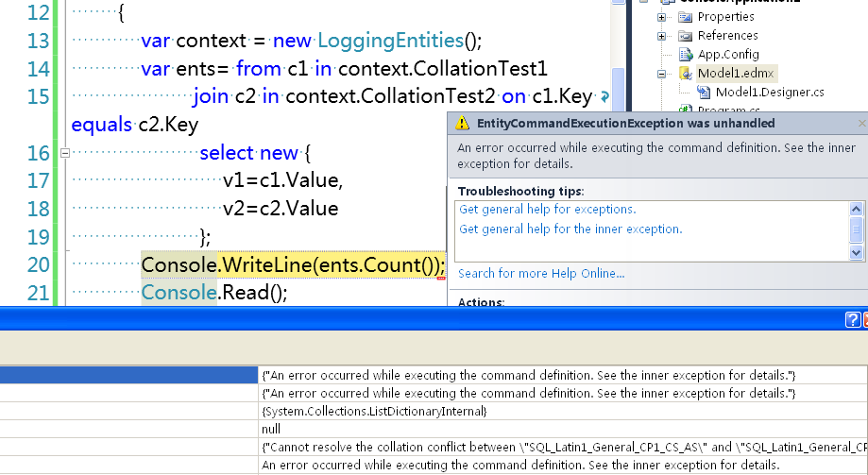The height and width of the screenshot is (475, 868).
Task: Select the last 'An error occurred' message row
Action: coord(562,465)
